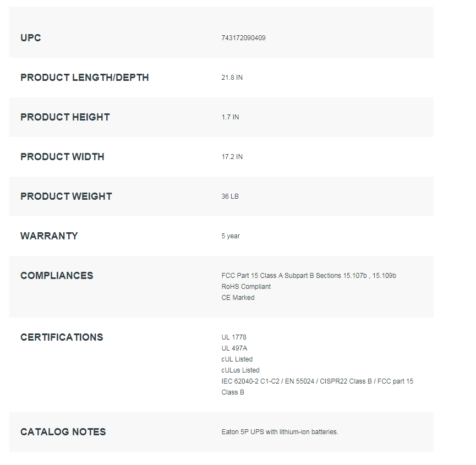Select the 36 LB weight value
Image resolution: width=476 pixels, height=465 pixels.
coord(230,196)
